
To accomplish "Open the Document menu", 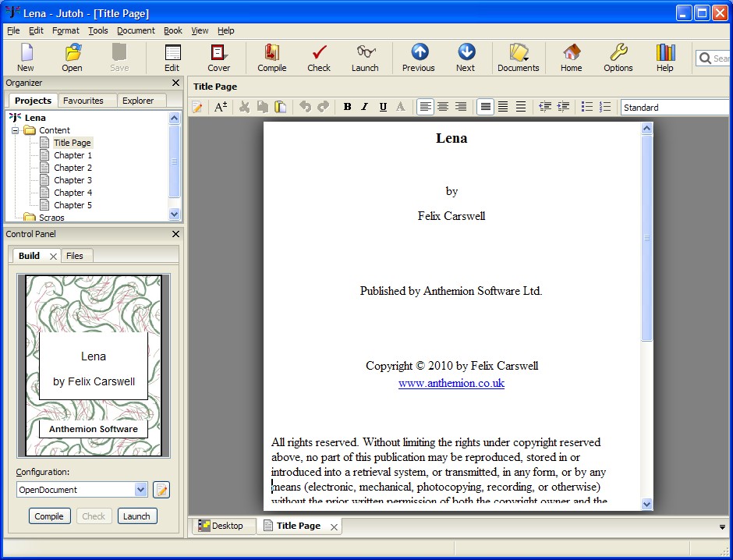I will tap(136, 30).
